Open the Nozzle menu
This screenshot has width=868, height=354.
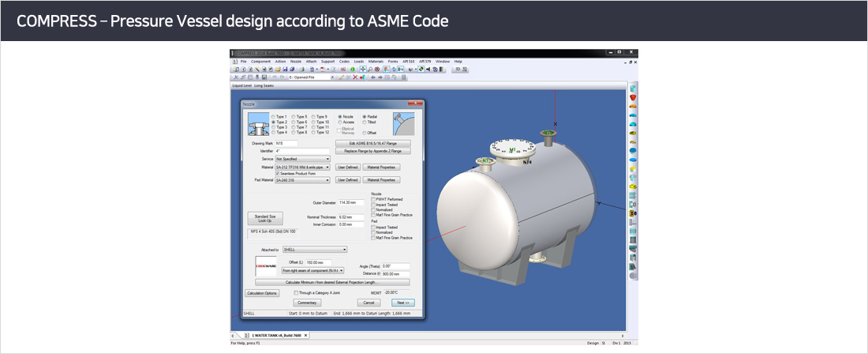pos(296,62)
